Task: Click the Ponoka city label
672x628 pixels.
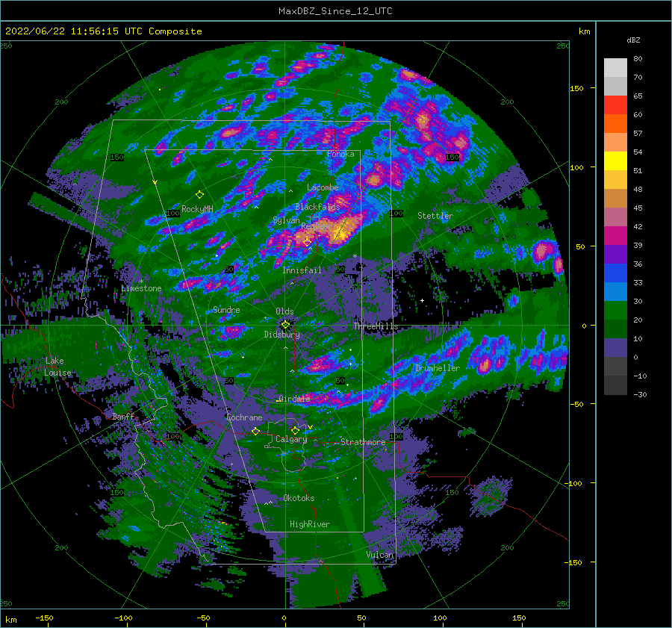Action: pyautogui.click(x=340, y=154)
